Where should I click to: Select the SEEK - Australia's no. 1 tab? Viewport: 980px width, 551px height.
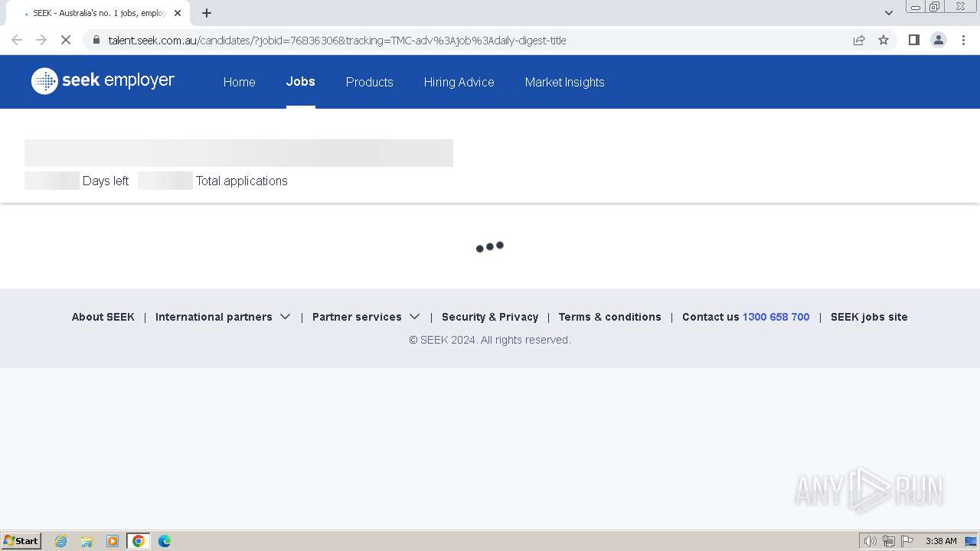point(98,13)
